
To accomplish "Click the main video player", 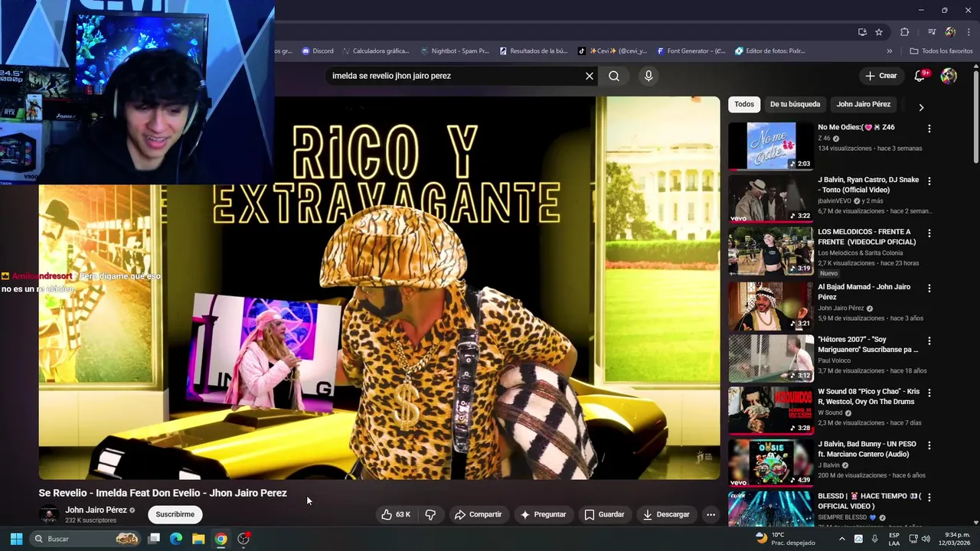I will click(379, 288).
